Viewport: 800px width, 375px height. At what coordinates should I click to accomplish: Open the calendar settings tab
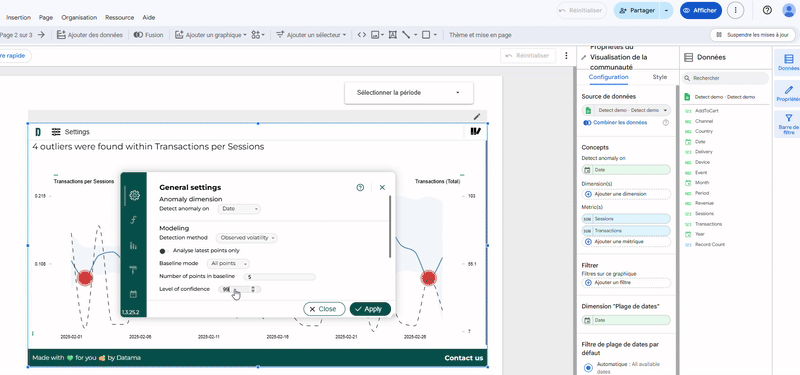[x=134, y=294]
